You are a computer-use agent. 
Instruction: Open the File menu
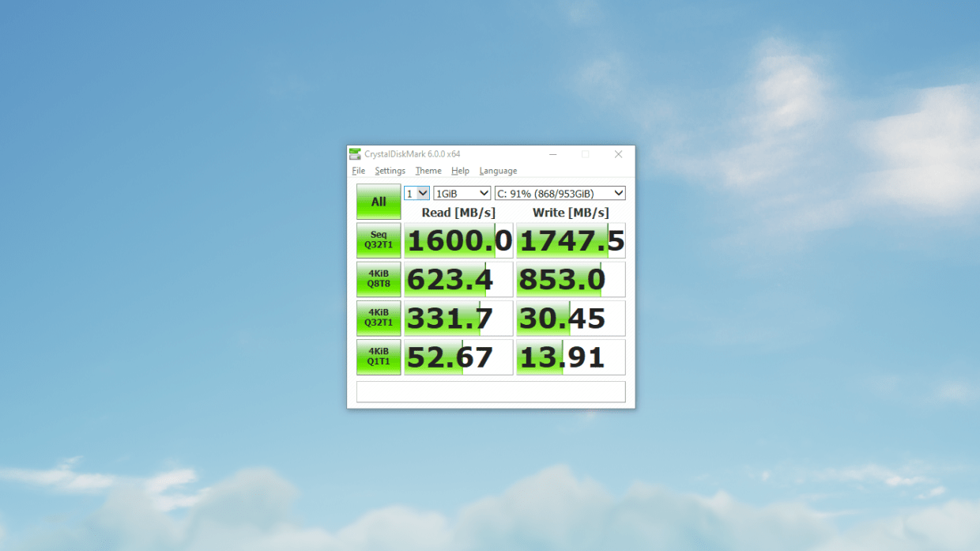point(358,171)
